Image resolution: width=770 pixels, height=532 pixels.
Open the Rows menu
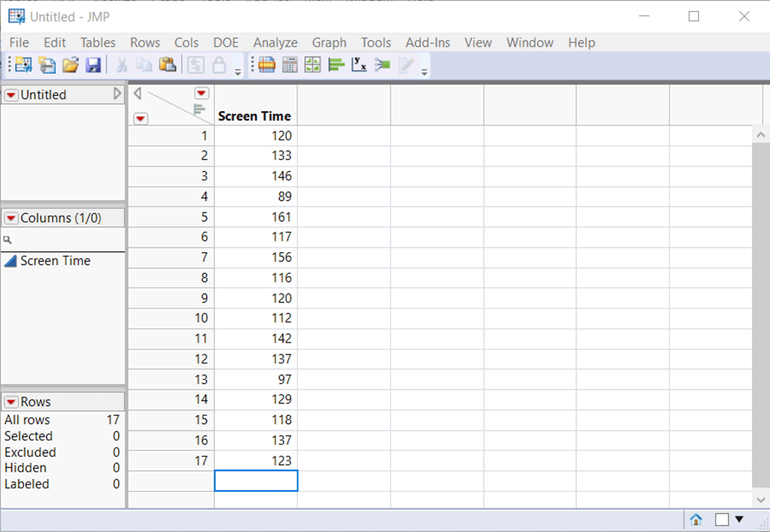tap(145, 43)
